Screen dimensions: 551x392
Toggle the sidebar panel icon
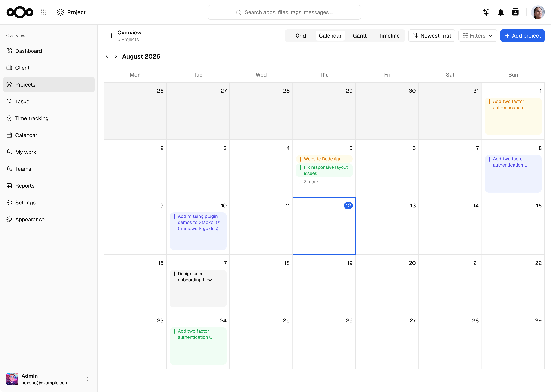tap(109, 36)
